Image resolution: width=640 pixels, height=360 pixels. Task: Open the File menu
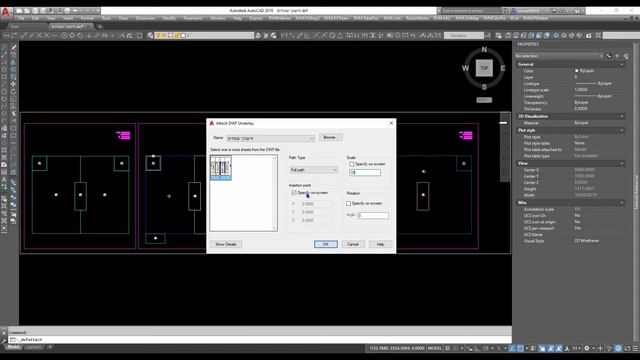click(x=21, y=18)
